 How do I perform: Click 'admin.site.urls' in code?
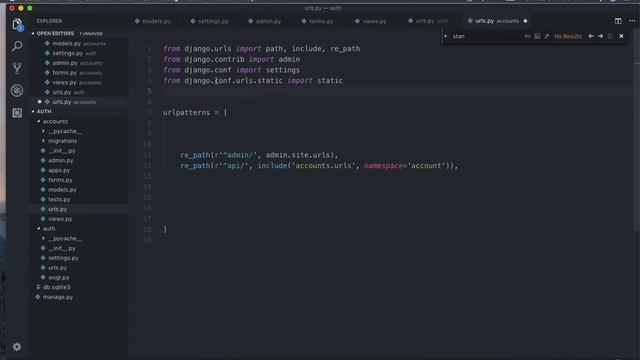tap(298, 155)
